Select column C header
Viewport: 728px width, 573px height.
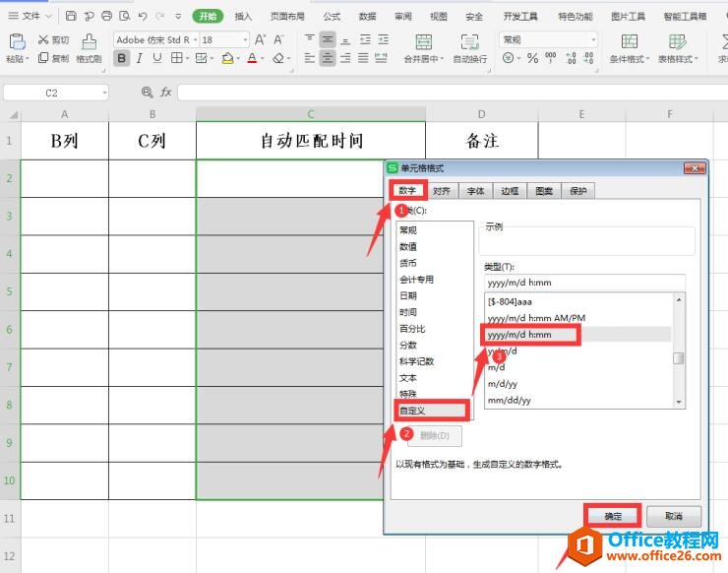click(311, 114)
